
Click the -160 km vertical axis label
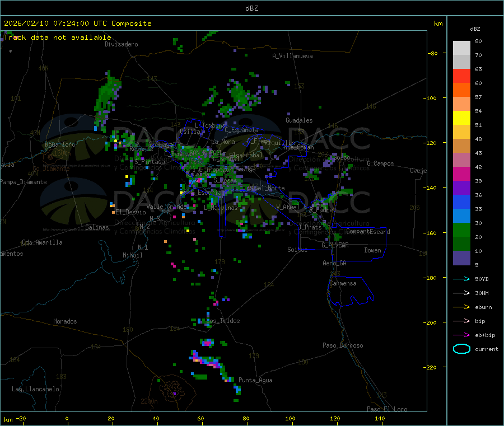coord(431,233)
